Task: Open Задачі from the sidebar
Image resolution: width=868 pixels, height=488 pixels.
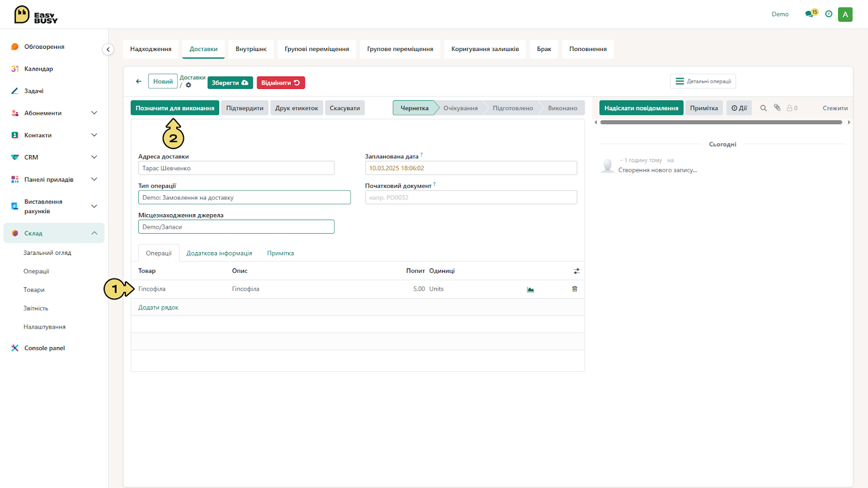Action: click(x=34, y=91)
